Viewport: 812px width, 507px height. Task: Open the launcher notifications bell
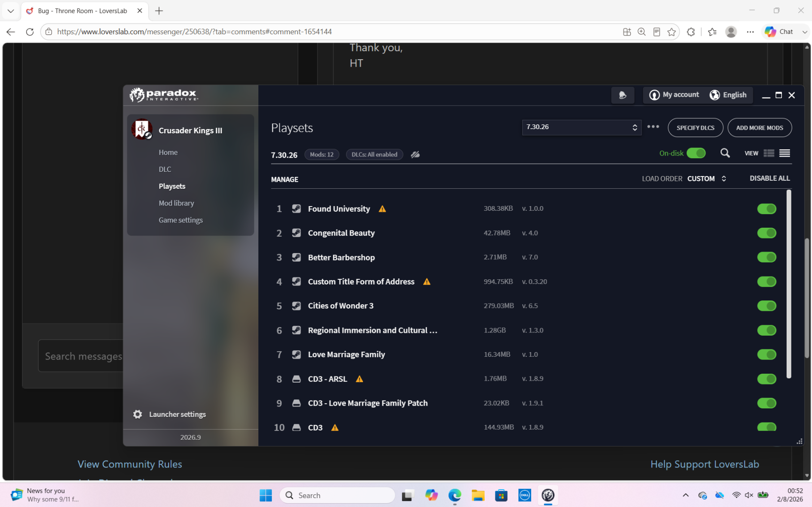click(x=623, y=95)
